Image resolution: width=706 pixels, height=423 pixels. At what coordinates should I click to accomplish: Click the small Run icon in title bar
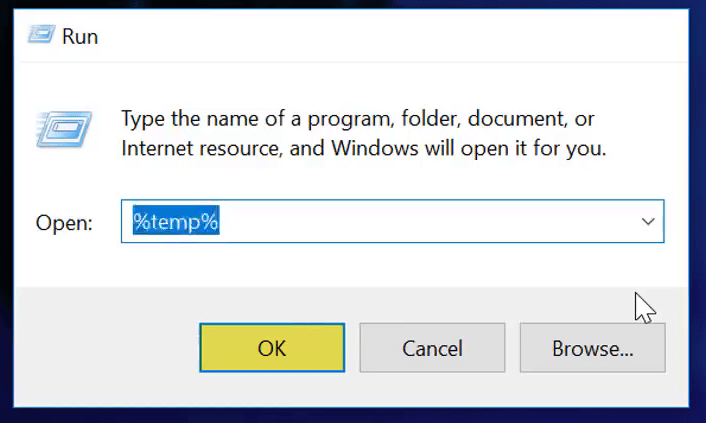pos(41,34)
